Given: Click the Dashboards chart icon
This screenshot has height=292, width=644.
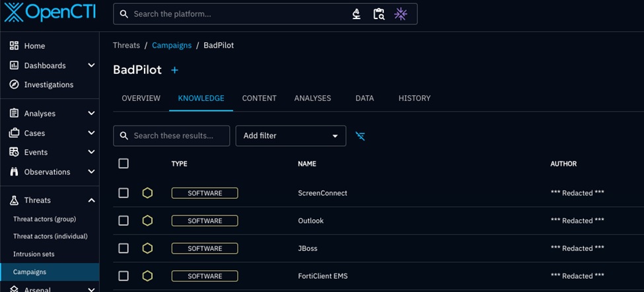Looking at the screenshot, I should (x=14, y=65).
